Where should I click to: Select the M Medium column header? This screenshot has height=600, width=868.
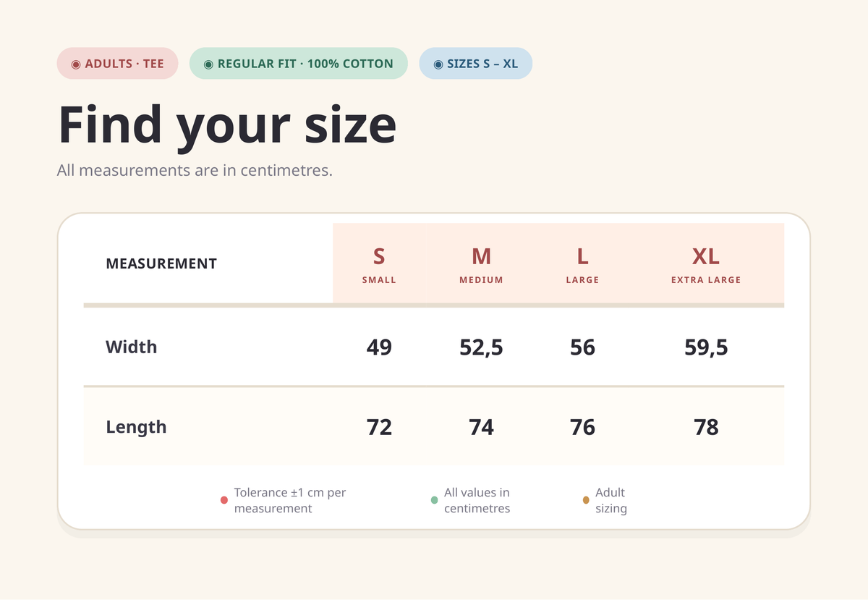[x=481, y=264]
